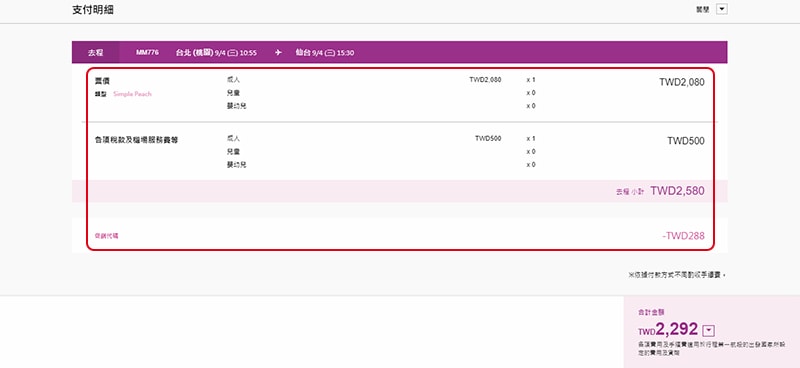This screenshot has width=800, height=368.
Task: Click departure 台北 (桃園) 9/4 10:55
Action: click(216, 53)
